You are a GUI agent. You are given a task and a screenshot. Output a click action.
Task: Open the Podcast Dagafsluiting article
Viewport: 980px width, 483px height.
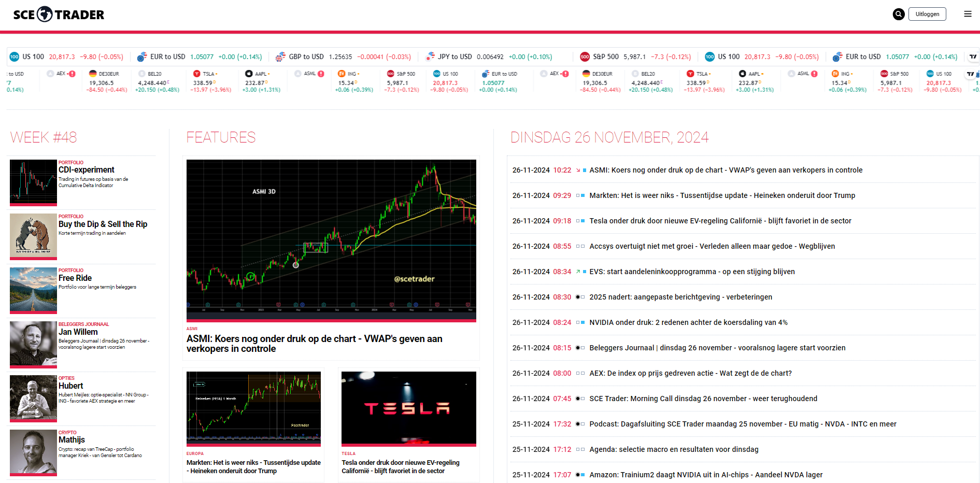[x=743, y=424]
